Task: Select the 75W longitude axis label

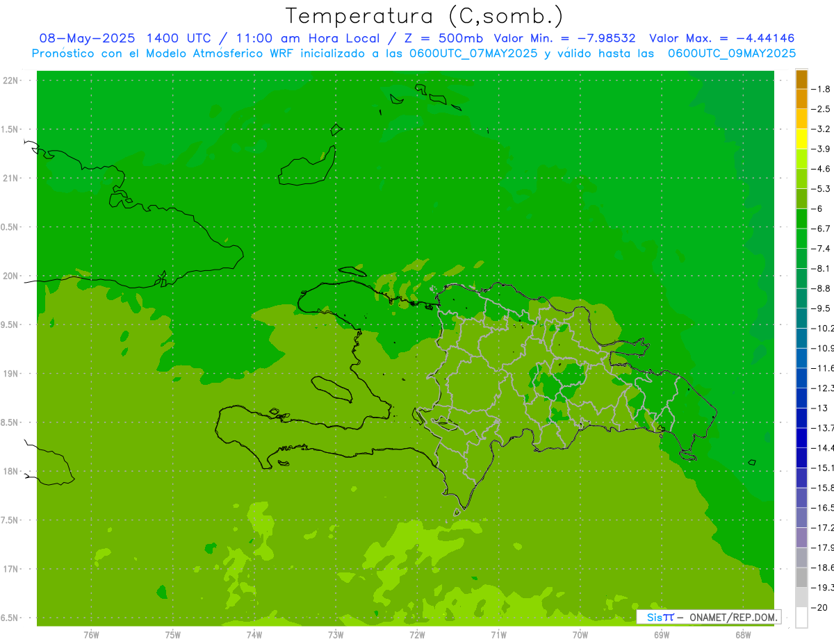Action: (x=172, y=634)
